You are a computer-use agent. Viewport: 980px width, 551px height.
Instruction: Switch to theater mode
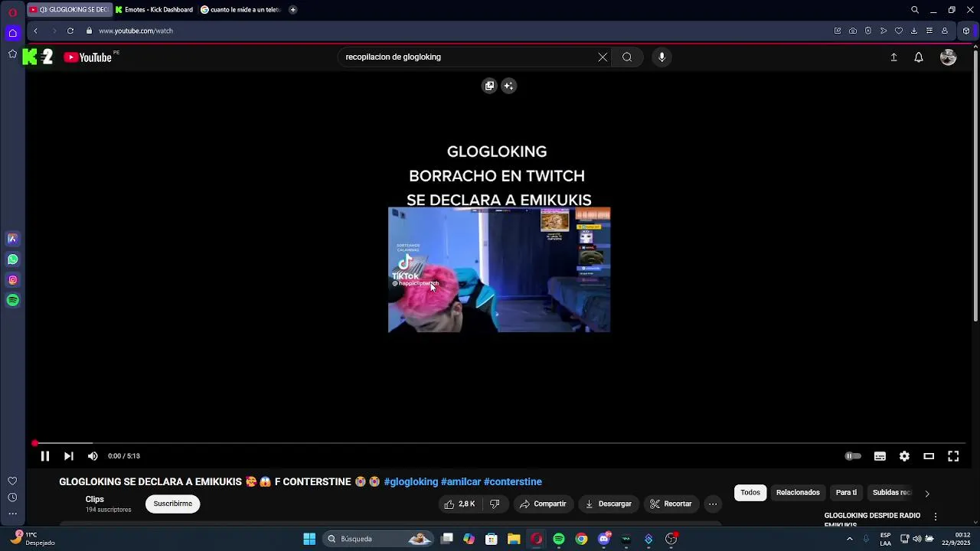929,456
